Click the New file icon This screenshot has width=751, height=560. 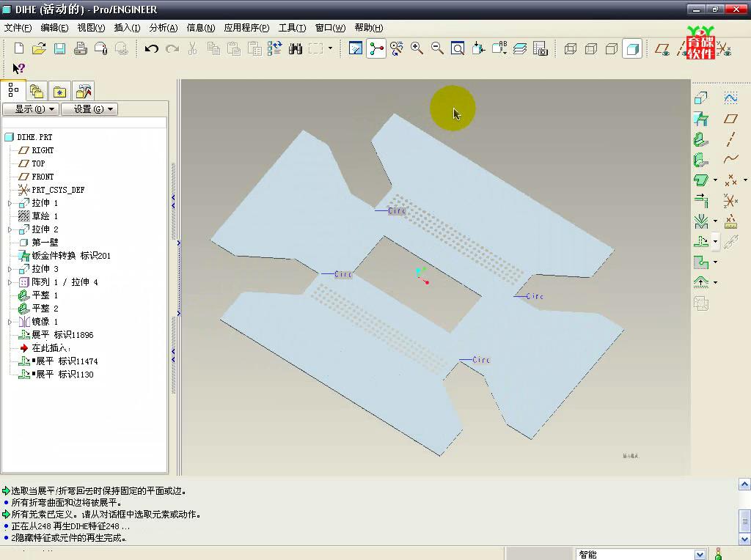18,48
